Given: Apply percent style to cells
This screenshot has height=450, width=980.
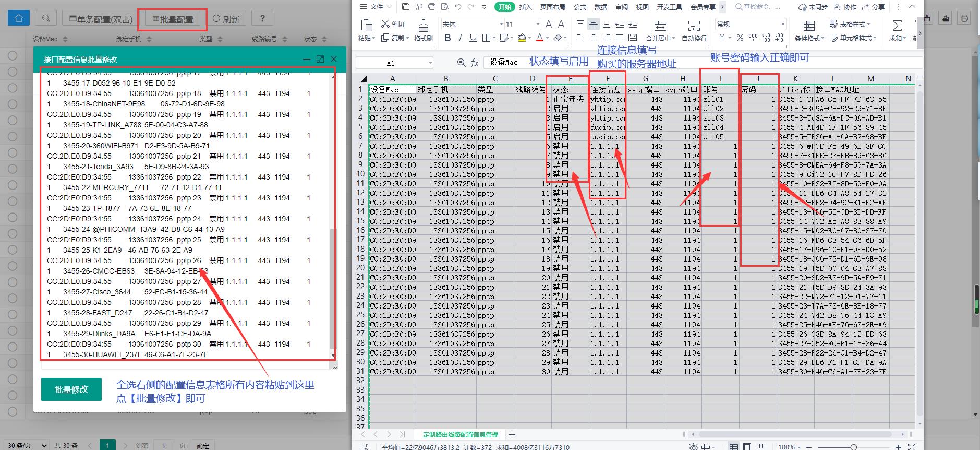Looking at the screenshot, I should point(740,38).
